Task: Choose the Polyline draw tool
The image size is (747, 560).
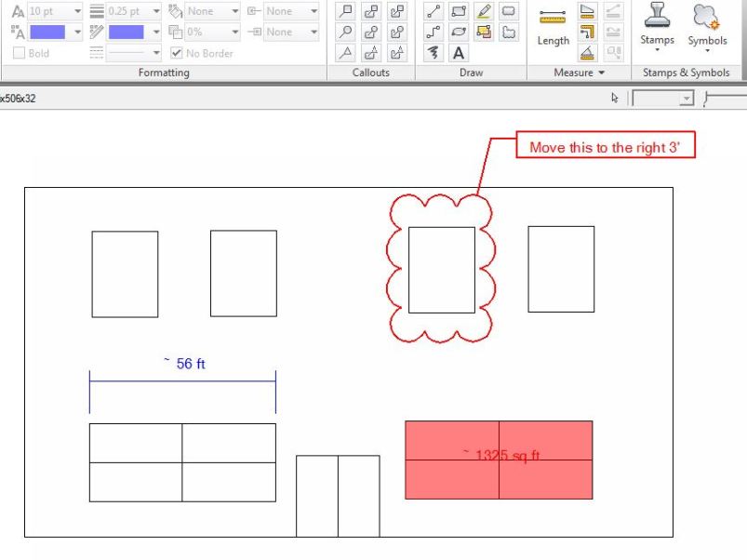Action: [x=434, y=32]
